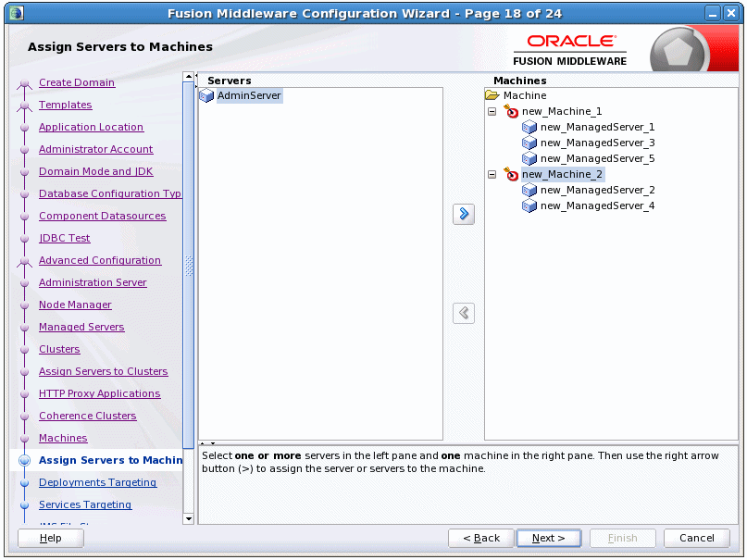Click the Machines step bullet
747x560 pixels.
[x=25, y=438]
